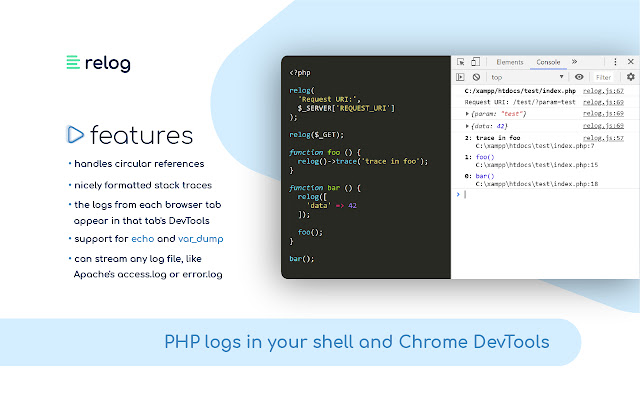Show the console sidebar icon
Image resolution: width=640 pixels, height=400 pixels.
click(460, 77)
